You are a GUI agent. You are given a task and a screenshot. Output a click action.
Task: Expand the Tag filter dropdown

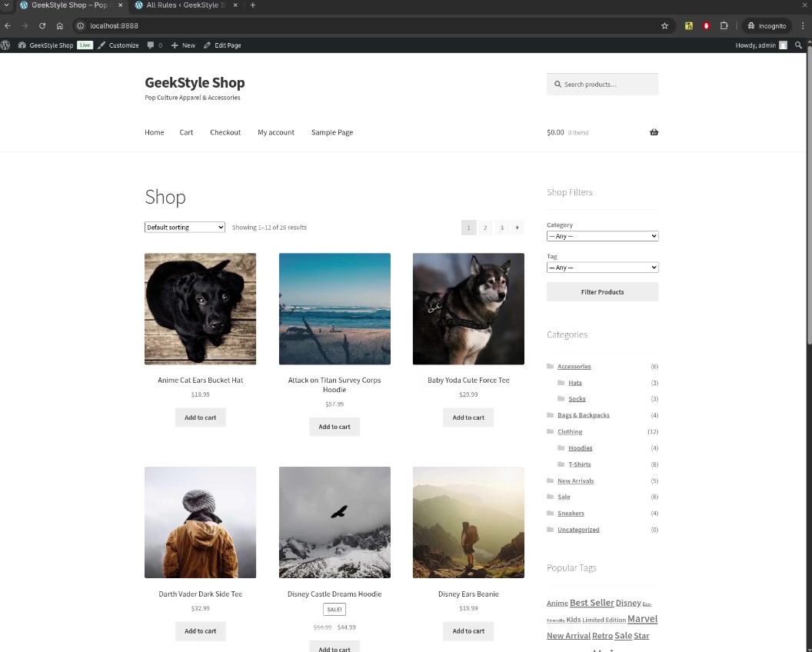click(602, 268)
